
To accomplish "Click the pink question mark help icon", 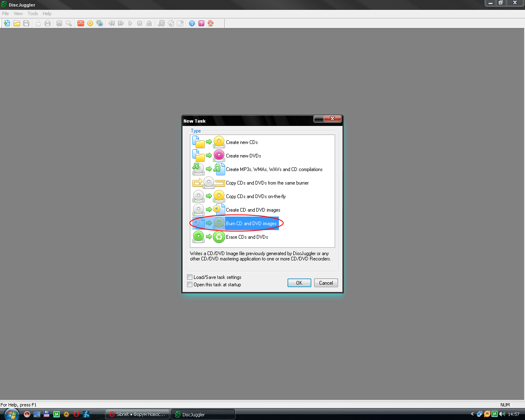I will [x=201, y=23].
